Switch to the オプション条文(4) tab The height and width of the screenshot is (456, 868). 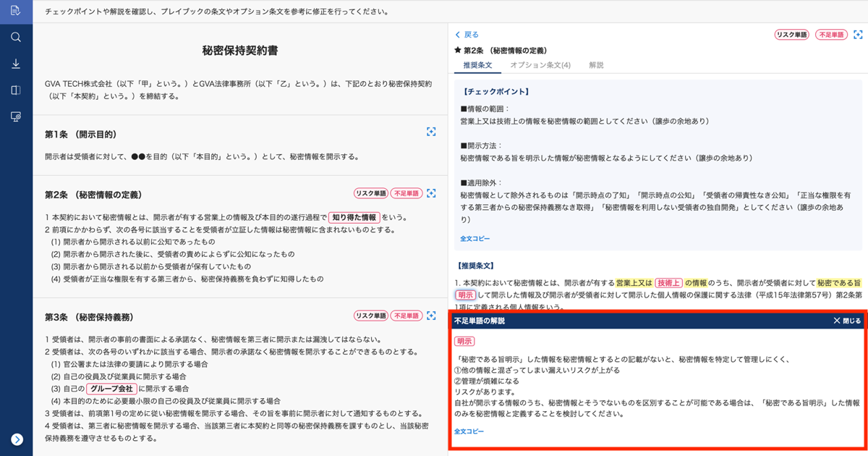coord(540,65)
